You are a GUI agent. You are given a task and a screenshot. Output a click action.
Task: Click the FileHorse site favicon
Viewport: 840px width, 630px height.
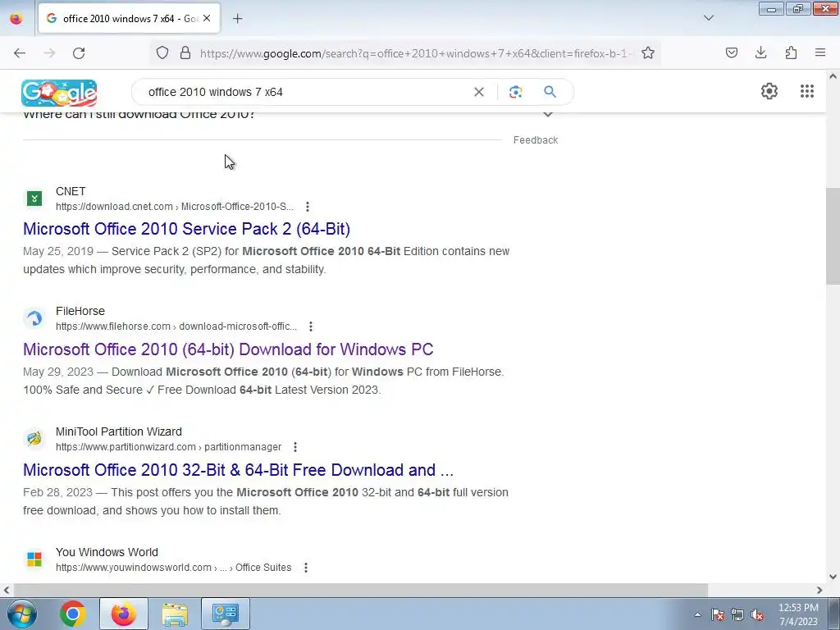(x=34, y=318)
